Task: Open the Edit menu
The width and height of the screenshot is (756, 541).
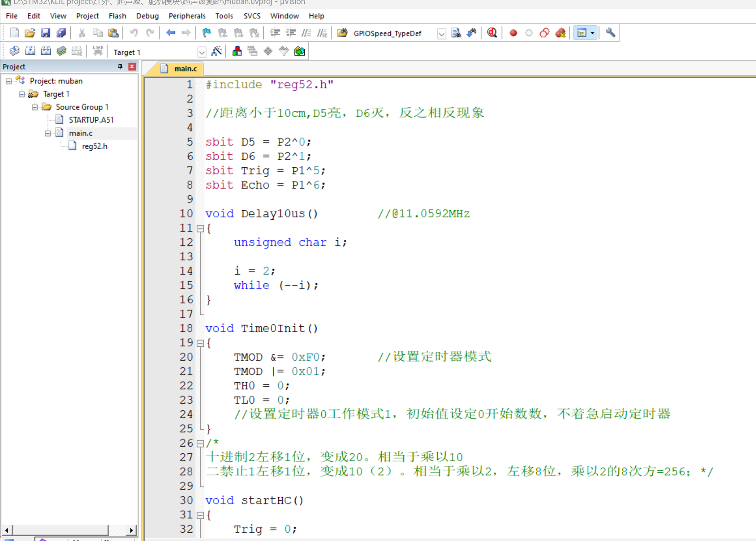Action: tap(33, 16)
